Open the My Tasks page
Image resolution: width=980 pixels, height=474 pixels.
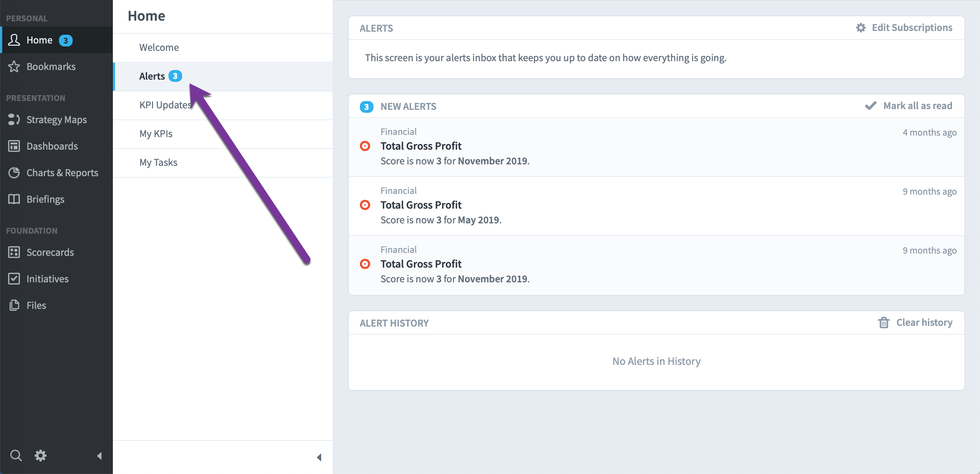coord(223,163)
